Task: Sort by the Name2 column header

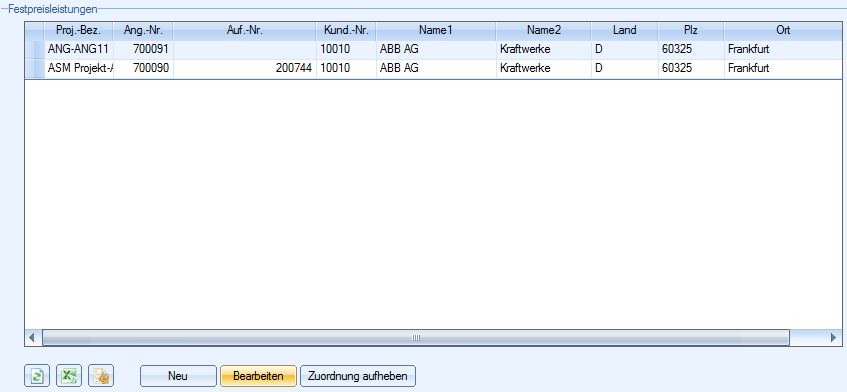Action: point(543,31)
